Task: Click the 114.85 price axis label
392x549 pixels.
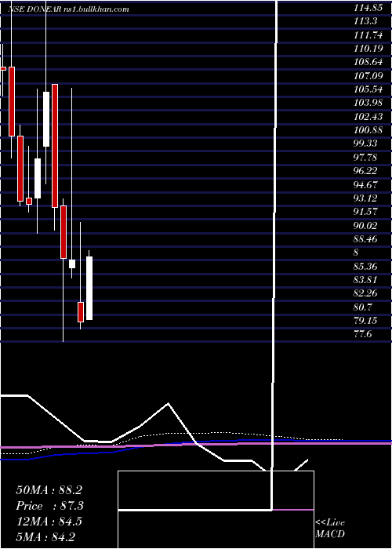Action: pyautogui.click(x=368, y=7)
